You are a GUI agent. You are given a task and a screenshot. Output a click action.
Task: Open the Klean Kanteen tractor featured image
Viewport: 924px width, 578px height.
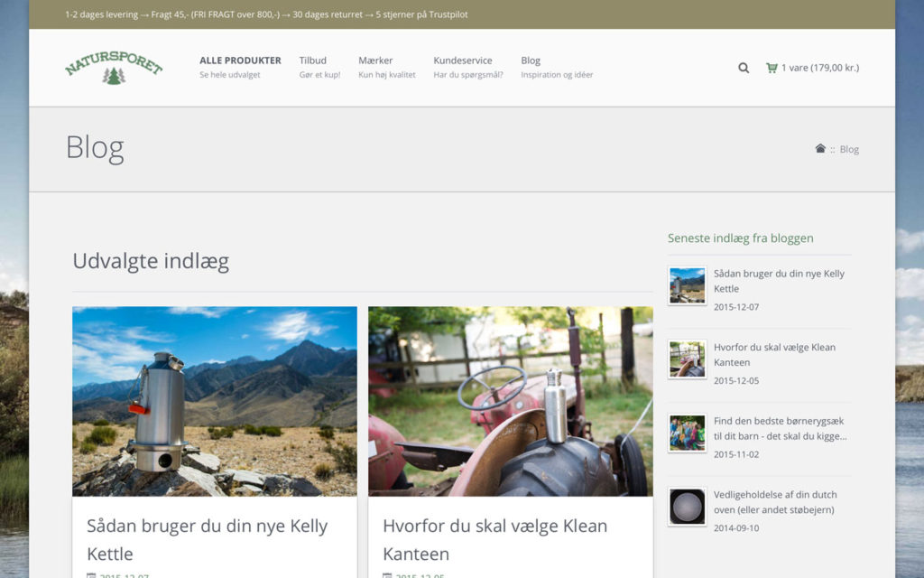click(511, 401)
